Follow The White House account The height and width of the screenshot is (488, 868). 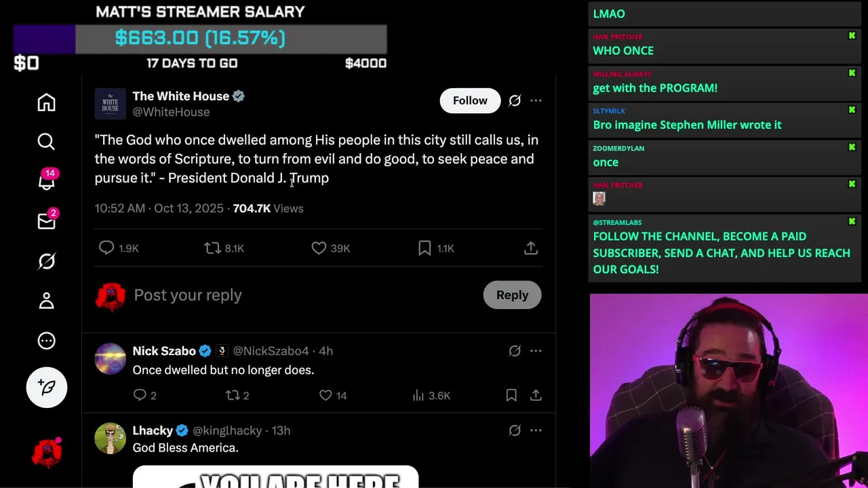pyautogui.click(x=470, y=100)
